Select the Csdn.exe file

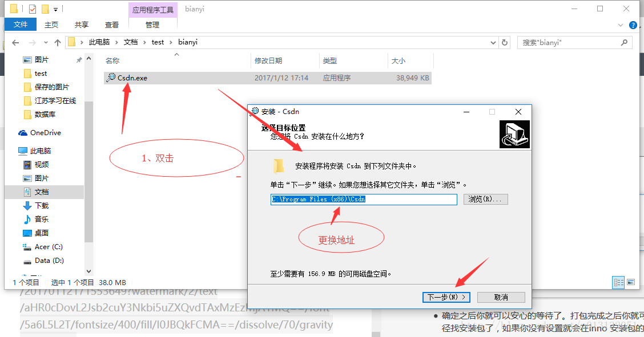pos(267,78)
